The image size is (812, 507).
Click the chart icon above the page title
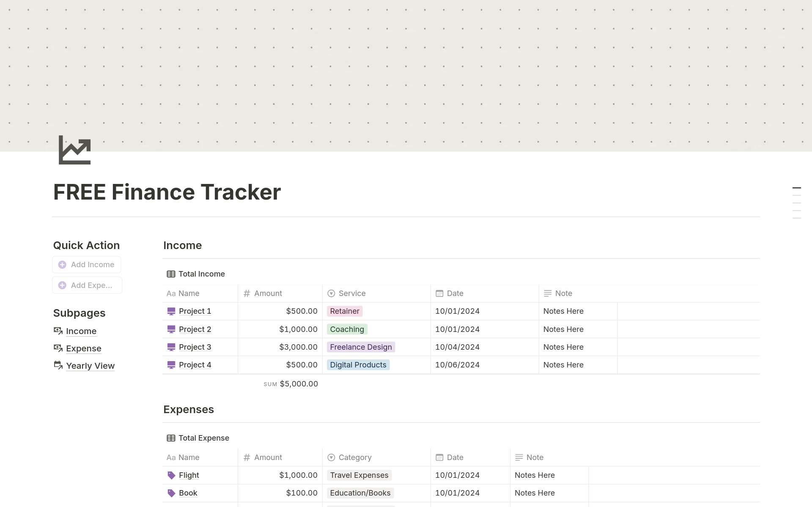coord(74,150)
